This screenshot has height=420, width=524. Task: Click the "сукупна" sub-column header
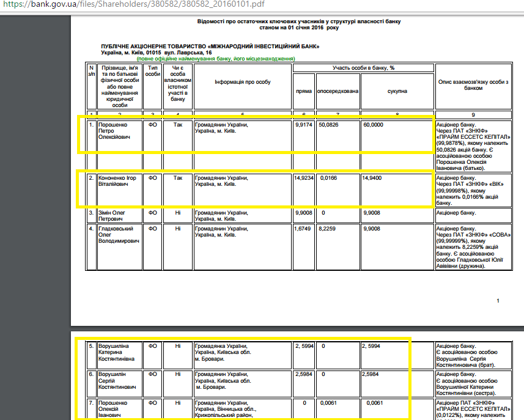[x=397, y=91]
